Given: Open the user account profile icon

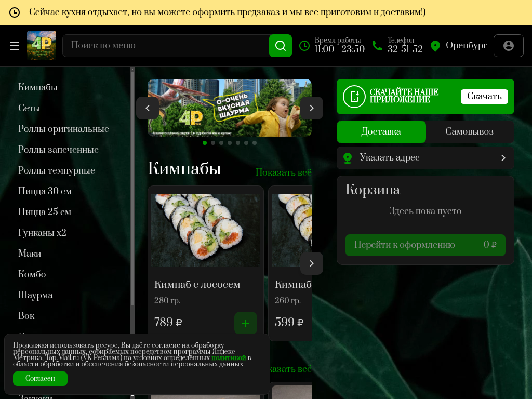Looking at the screenshot, I should click(x=508, y=46).
